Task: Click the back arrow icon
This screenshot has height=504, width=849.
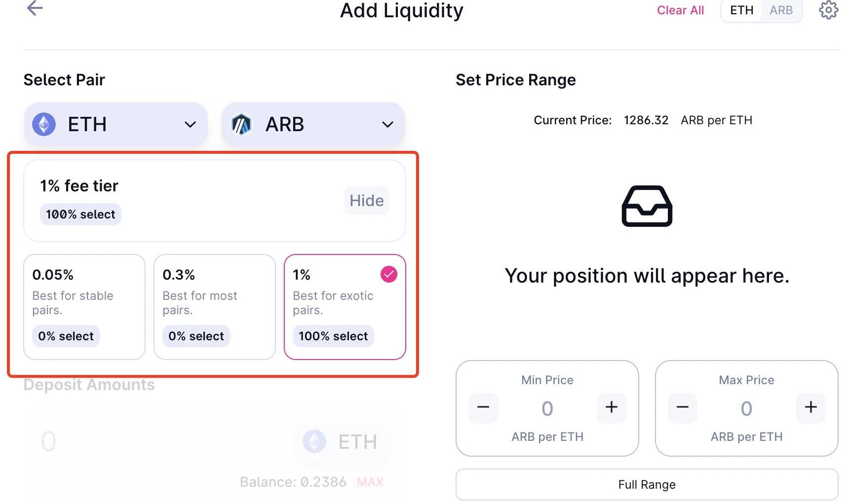Action: [35, 8]
